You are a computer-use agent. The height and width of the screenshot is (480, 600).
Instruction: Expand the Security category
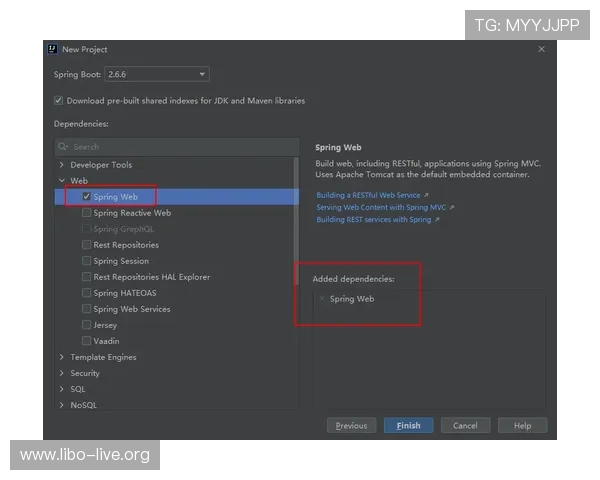[x=62, y=373]
